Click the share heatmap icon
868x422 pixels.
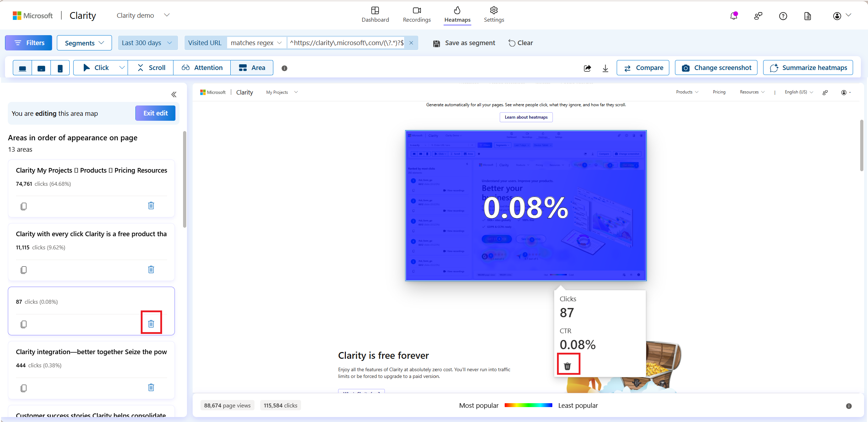point(587,68)
